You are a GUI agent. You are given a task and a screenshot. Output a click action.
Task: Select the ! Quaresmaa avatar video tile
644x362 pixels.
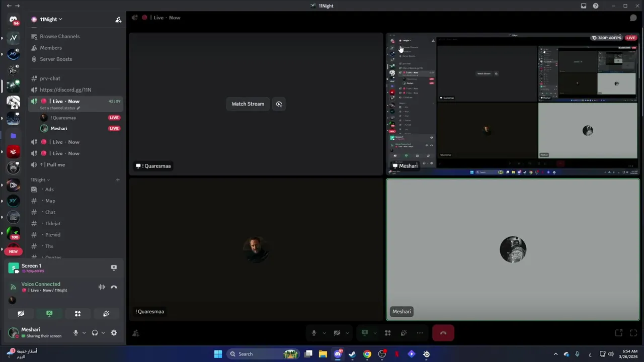256,249
